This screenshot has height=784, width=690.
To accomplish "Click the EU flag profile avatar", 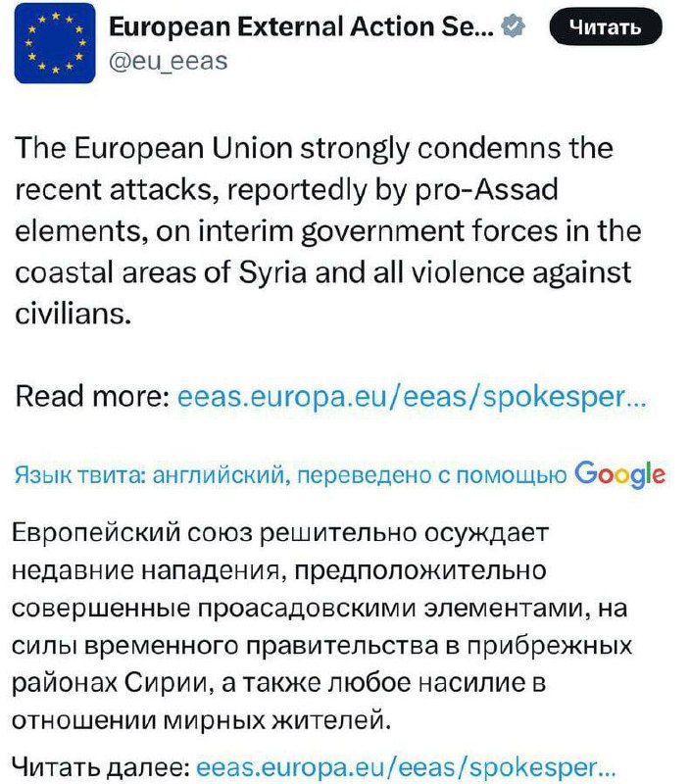I will (x=55, y=42).
